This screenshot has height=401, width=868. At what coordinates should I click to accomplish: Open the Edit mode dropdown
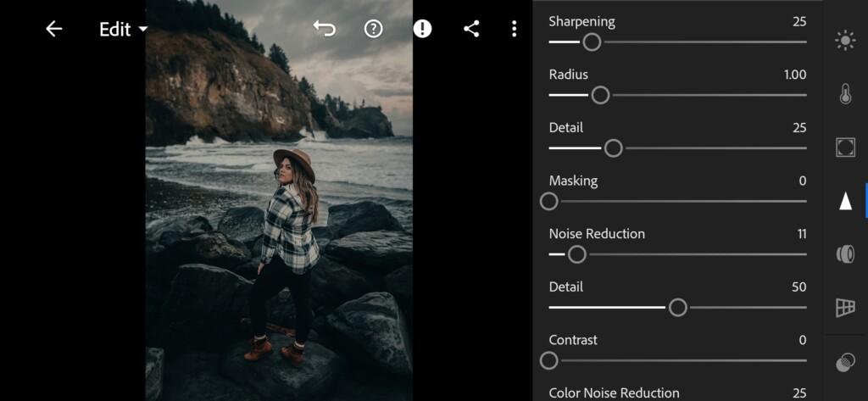pyautogui.click(x=124, y=30)
